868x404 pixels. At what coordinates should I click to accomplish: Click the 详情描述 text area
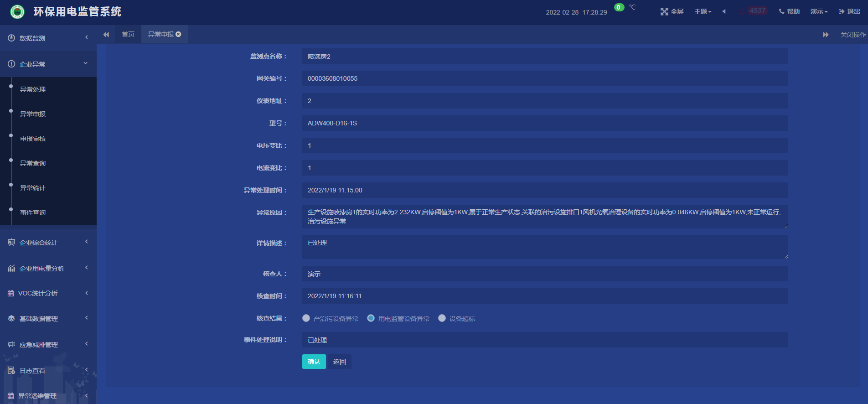545,247
